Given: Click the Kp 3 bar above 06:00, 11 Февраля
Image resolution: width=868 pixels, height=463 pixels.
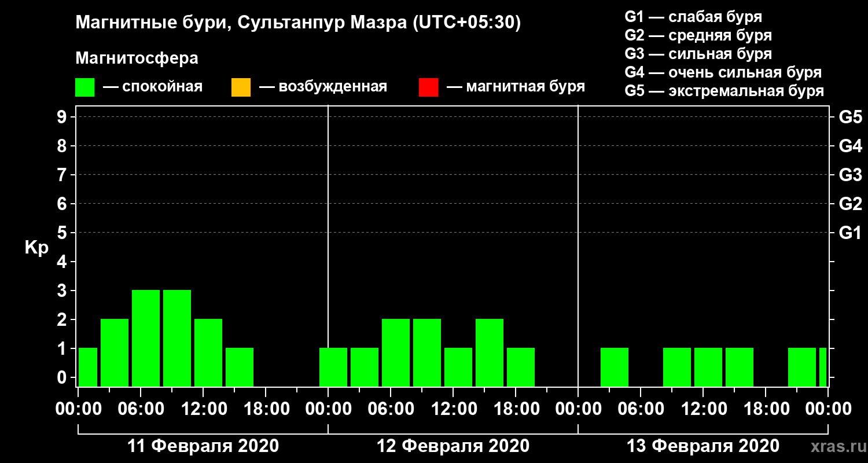Looking at the screenshot, I should click(x=146, y=338).
